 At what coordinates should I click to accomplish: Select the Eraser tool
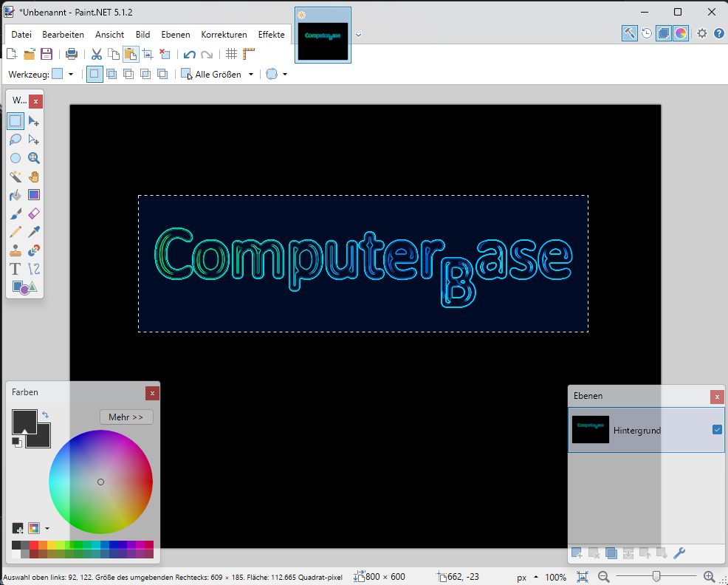pos(33,213)
